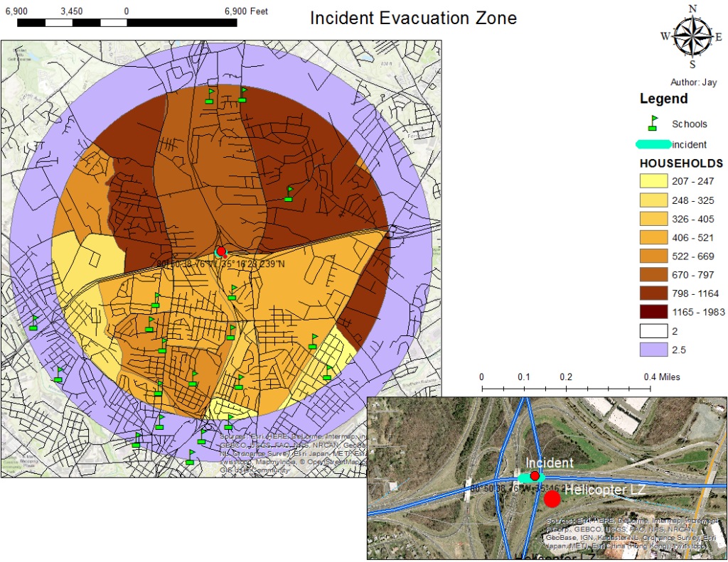Viewport: 728px width, 562px height.
Task: Click the westernmost school flag in purple ring
Action: pyautogui.click(x=33, y=323)
